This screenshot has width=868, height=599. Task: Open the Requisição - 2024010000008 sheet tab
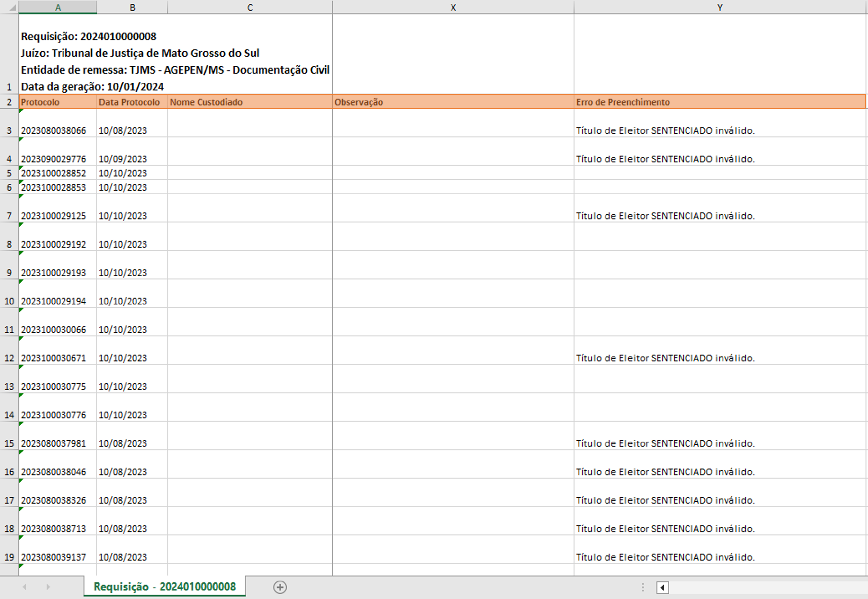pyautogui.click(x=165, y=587)
